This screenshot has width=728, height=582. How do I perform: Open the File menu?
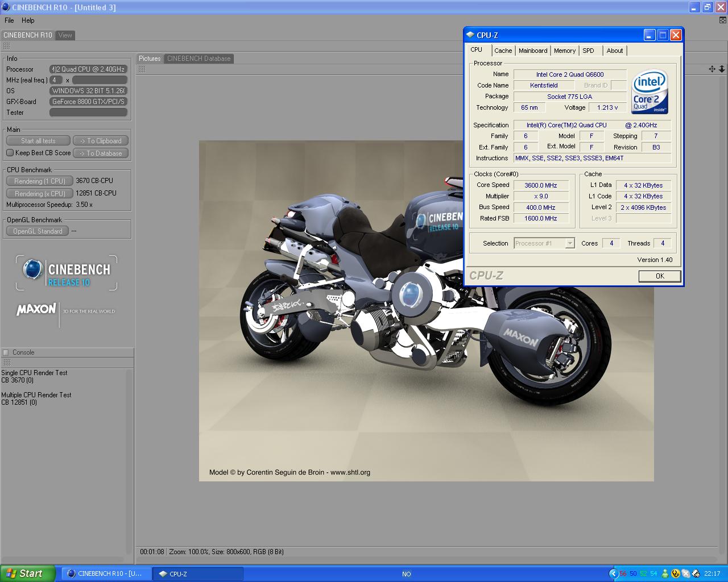coord(9,20)
